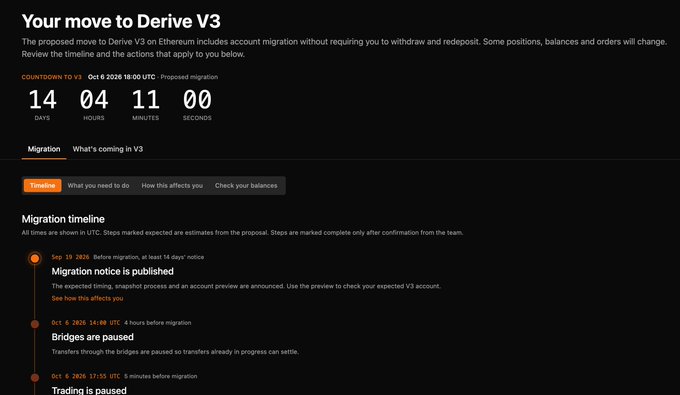This screenshot has height=395, width=680.
Task: Click the 14 days countdown value
Action: click(42, 100)
